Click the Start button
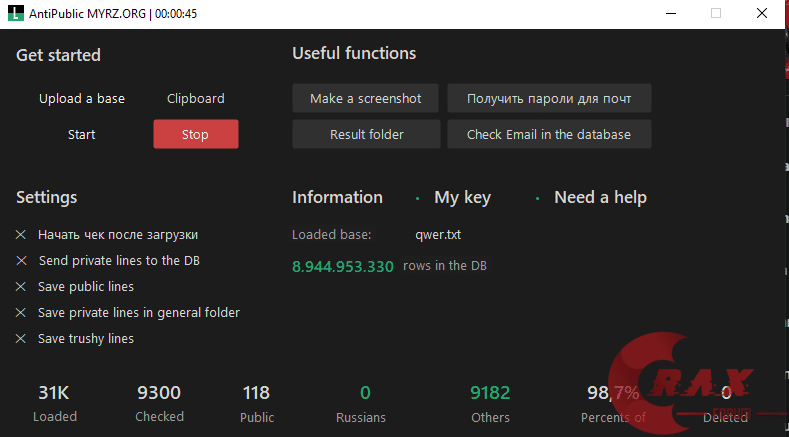The height and width of the screenshot is (437, 789). point(82,134)
